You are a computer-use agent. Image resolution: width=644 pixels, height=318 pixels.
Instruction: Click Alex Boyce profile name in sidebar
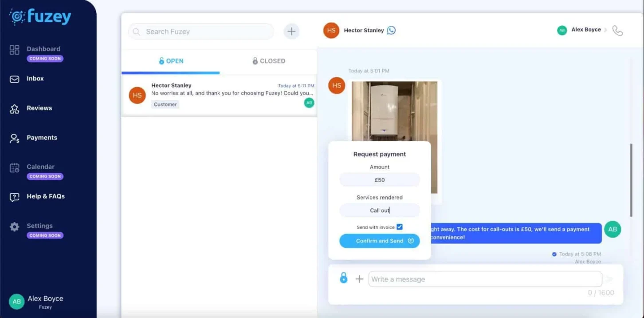(x=45, y=298)
